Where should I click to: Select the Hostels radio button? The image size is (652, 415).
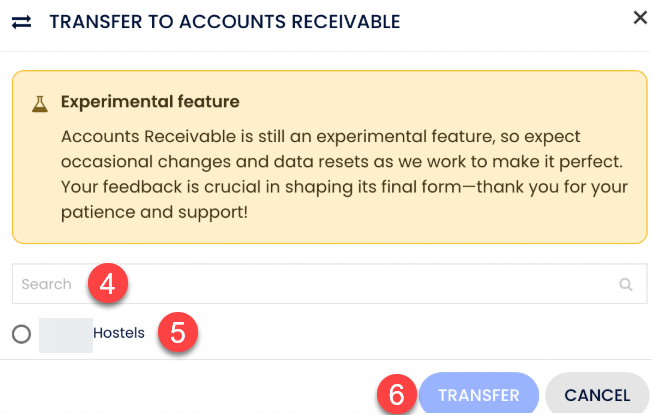click(22, 335)
